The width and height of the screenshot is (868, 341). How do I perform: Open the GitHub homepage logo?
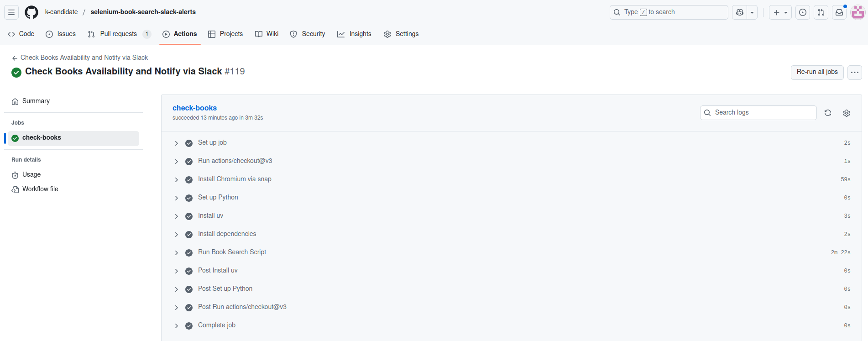[x=31, y=12]
